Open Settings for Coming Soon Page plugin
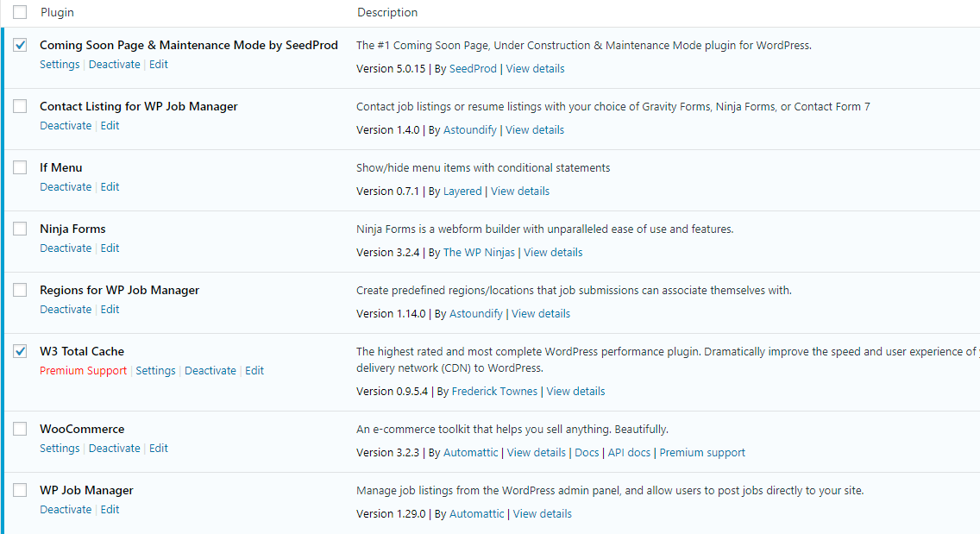The width and height of the screenshot is (980, 534). click(x=60, y=65)
